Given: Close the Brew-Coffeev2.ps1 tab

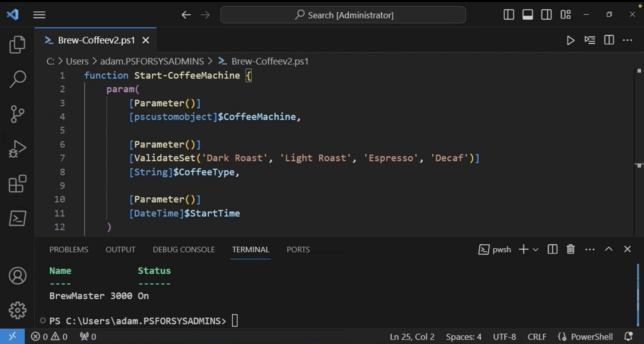Looking at the screenshot, I should tap(146, 40).
